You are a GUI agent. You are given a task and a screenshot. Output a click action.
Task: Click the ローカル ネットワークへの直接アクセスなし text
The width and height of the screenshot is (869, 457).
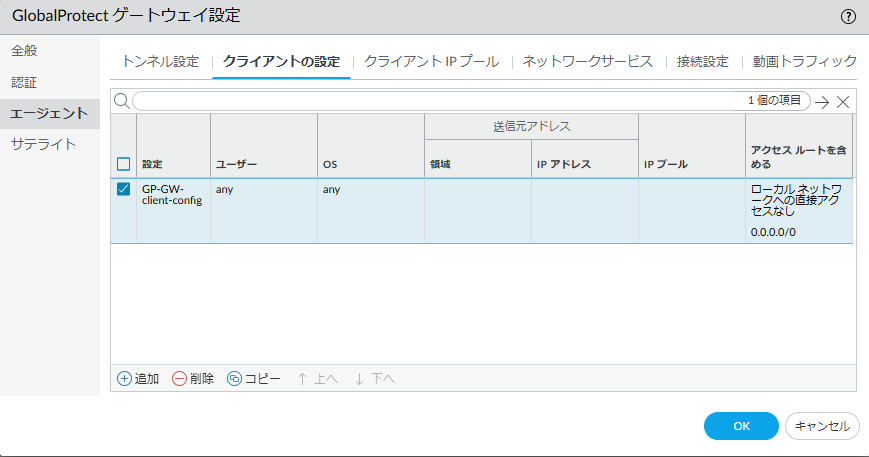(796, 200)
